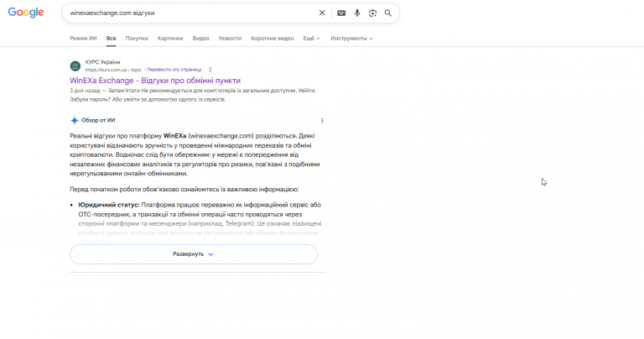
Task: Open the kurs.com.ua topic URL
Action: [x=113, y=70]
